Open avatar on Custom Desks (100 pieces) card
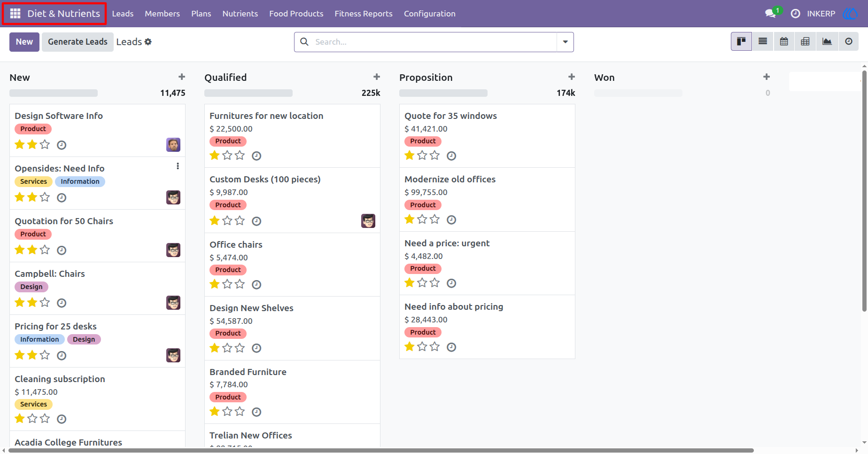 (368, 221)
